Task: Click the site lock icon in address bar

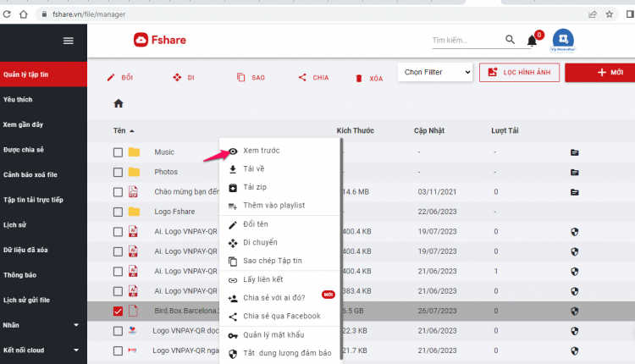Action: (x=44, y=14)
